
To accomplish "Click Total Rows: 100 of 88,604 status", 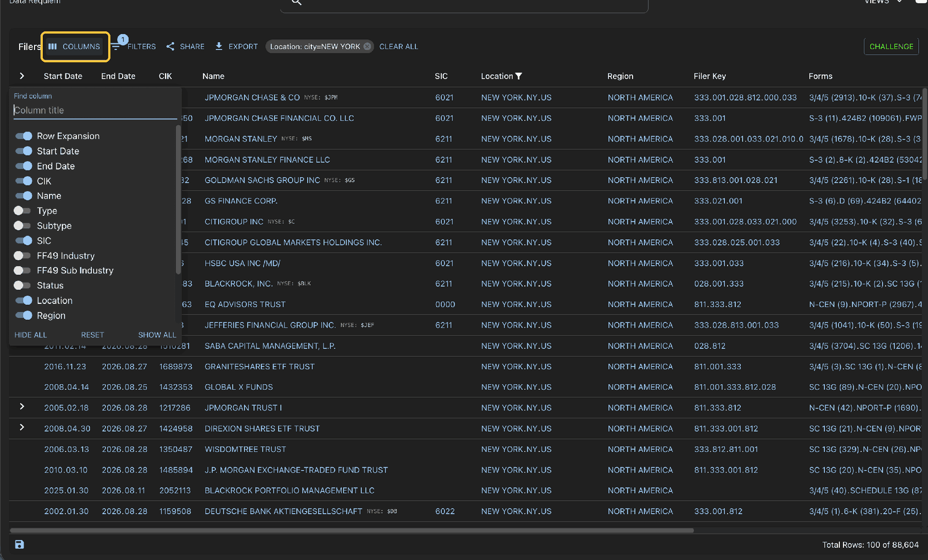I will click(x=870, y=545).
